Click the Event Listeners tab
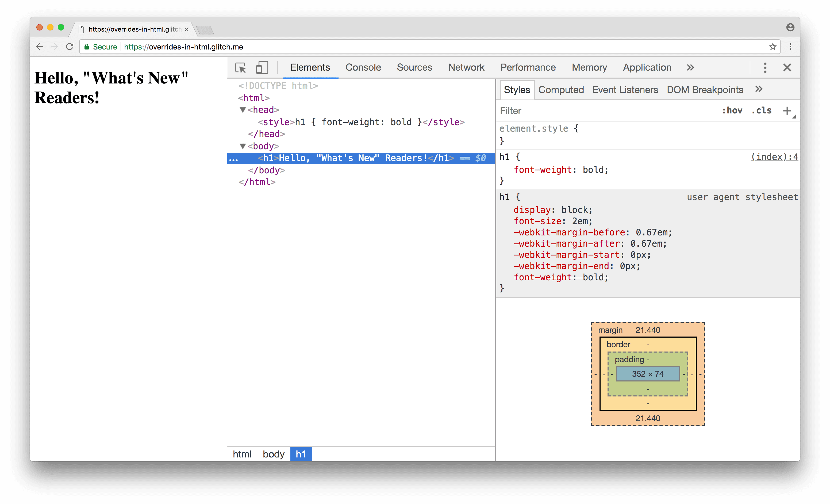 625,90
